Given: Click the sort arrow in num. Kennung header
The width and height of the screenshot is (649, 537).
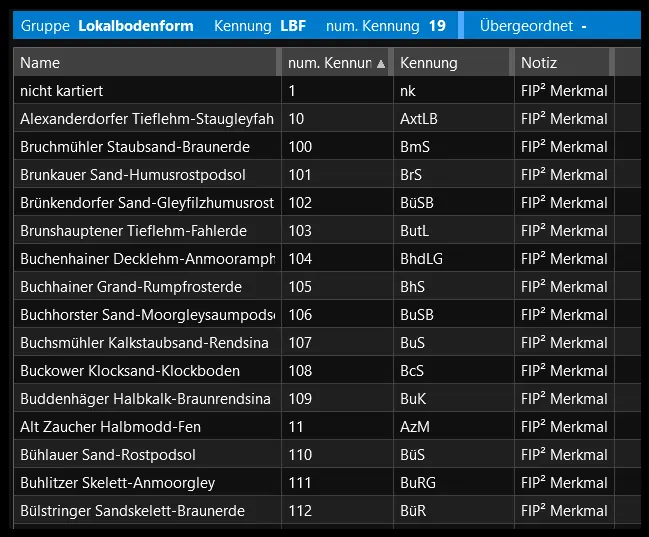Looking at the screenshot, I should [381, 63].
